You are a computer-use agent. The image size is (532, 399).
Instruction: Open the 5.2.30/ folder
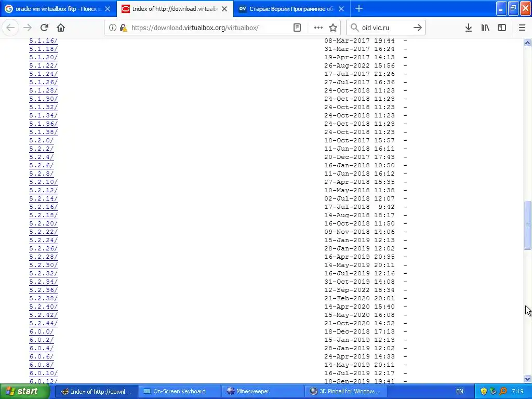coord(44,265)
